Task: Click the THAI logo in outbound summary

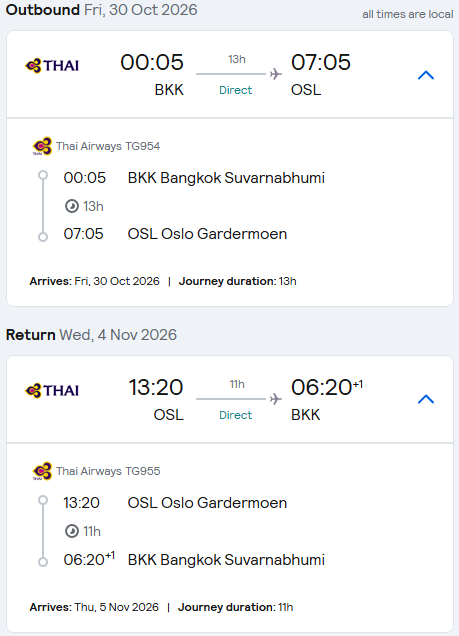Action: click(x=52, y=65)
